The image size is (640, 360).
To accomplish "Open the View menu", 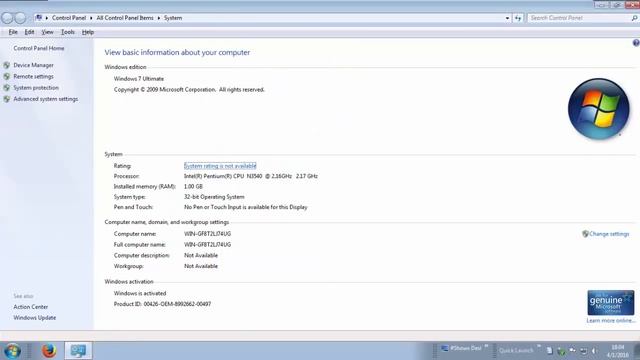I will 47,32.
